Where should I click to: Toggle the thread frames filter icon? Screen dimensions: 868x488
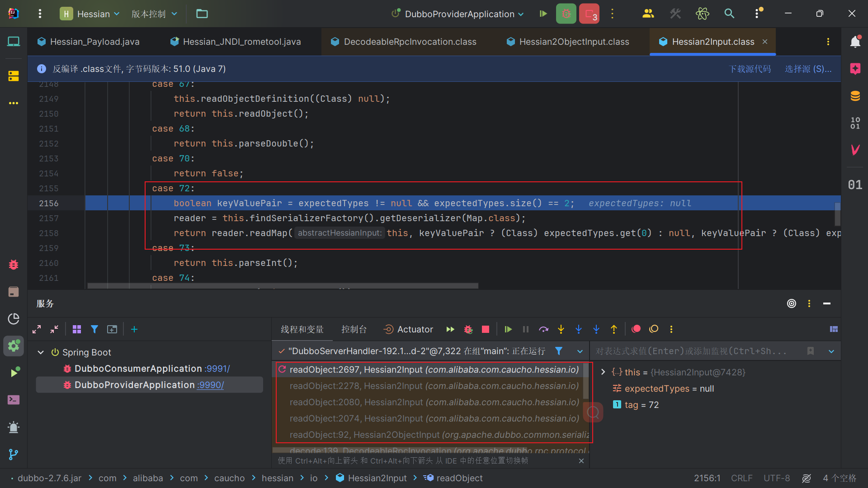[x=559, y=351]
